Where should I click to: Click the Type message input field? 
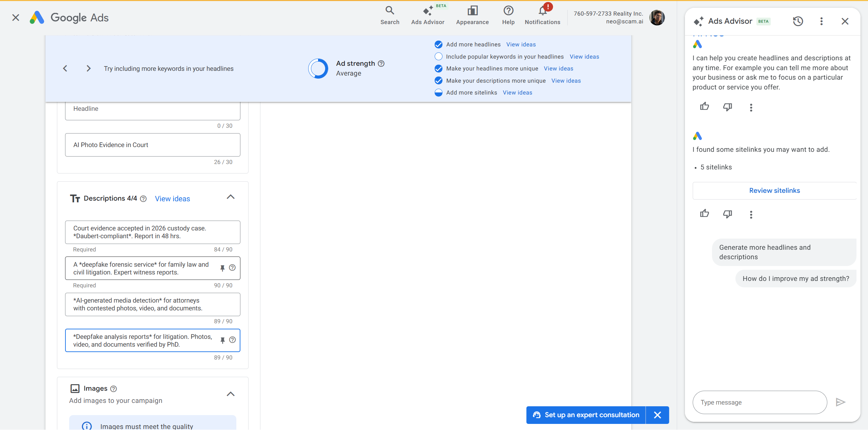[x=759, y=402]
